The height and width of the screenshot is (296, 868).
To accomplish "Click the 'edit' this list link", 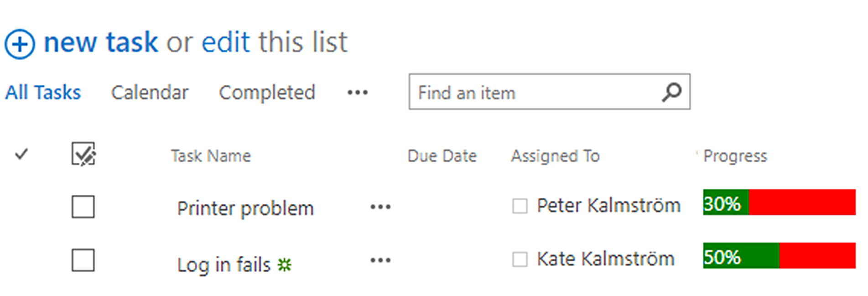I will click(226, 42).
